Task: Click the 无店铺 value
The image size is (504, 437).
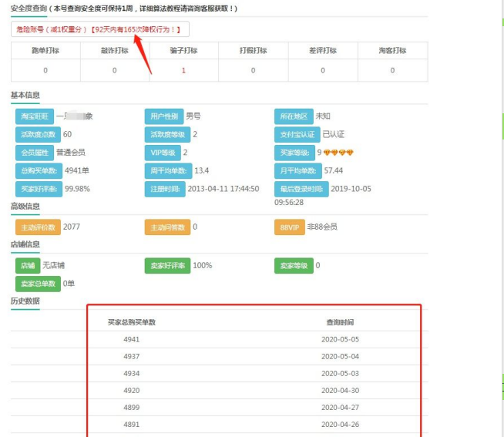Action: click(54, 266)
